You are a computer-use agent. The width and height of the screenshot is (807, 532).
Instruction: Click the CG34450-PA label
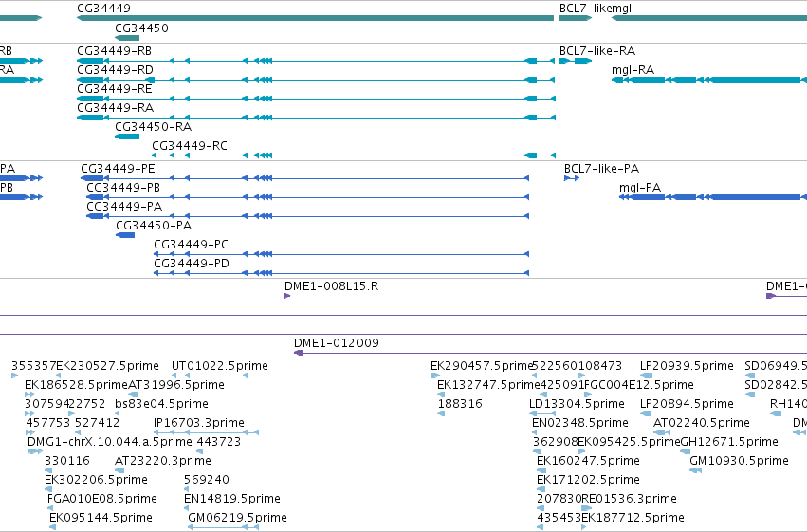click(154, 226)
